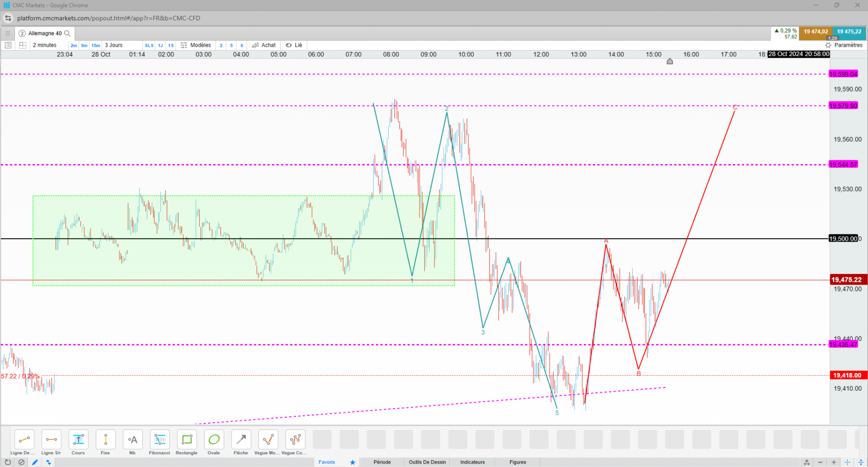Image resolution: width=868 pixels, height=467 pixels.
Task: Switch to the Figures tab
Action: 518,462
